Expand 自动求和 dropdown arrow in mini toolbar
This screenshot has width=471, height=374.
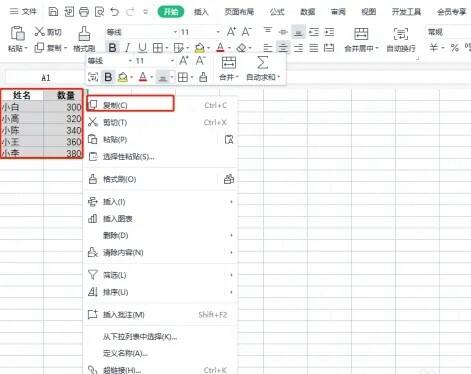pos(279,77)
